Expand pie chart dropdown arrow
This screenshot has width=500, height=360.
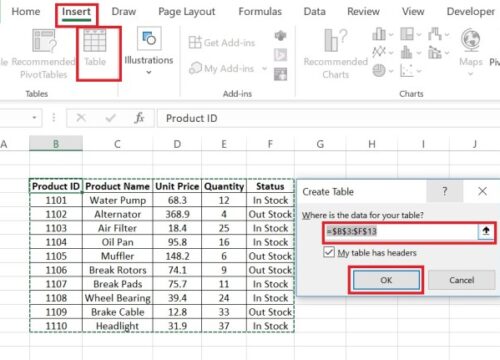coord(391,71)
